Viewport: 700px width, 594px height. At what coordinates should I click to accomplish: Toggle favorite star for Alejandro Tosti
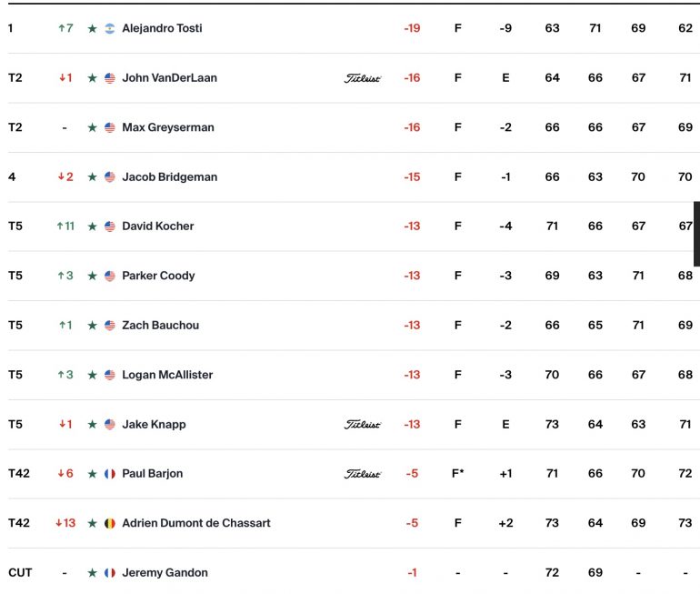click(x=93, y=28)
